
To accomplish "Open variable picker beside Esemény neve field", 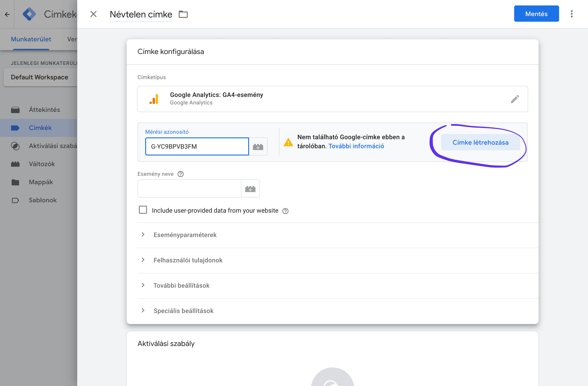I will 250,189.
